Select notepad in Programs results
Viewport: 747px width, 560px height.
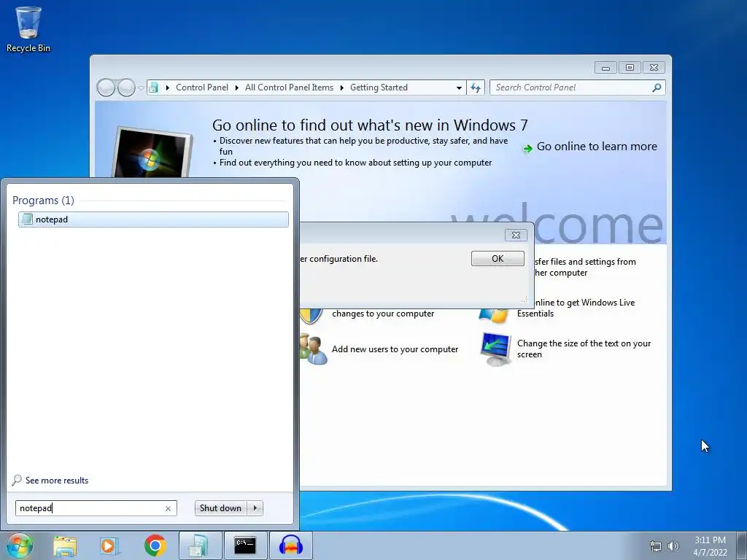pyautogui.click(x=153, y=219)
